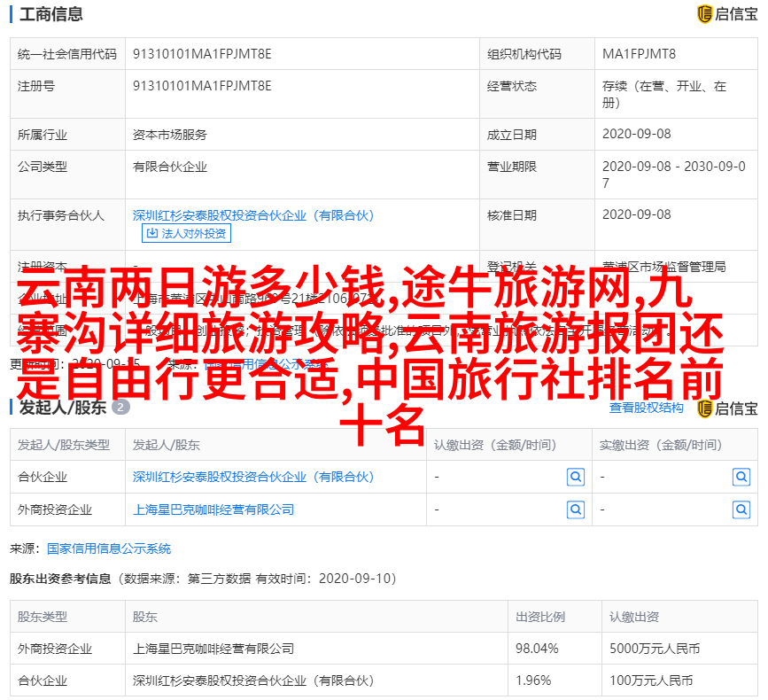The image size is (768, 700).
Task: Click the 组织机构代码 value MA1FPJMT8
Action: (x=639, y=54)
